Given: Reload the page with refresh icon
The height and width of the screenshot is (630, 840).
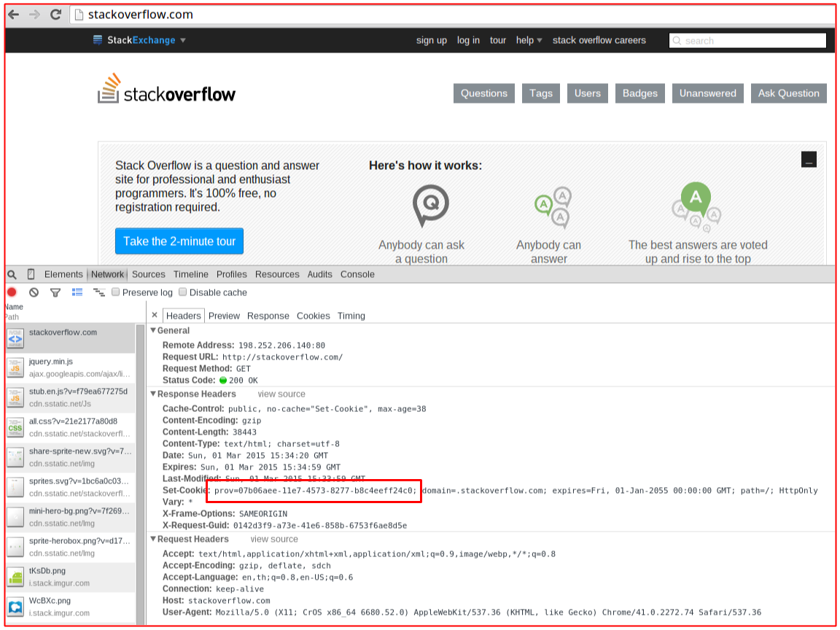Looking at the screenshot, I should pos(55,15).
